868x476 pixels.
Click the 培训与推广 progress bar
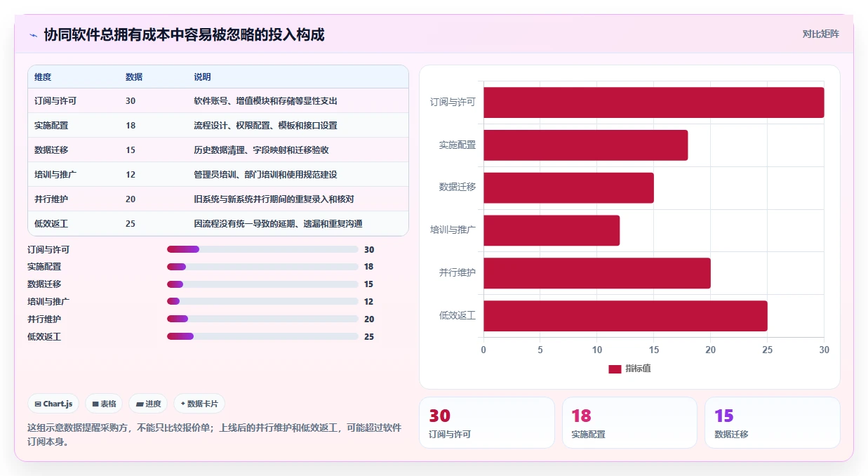point(262,301)
